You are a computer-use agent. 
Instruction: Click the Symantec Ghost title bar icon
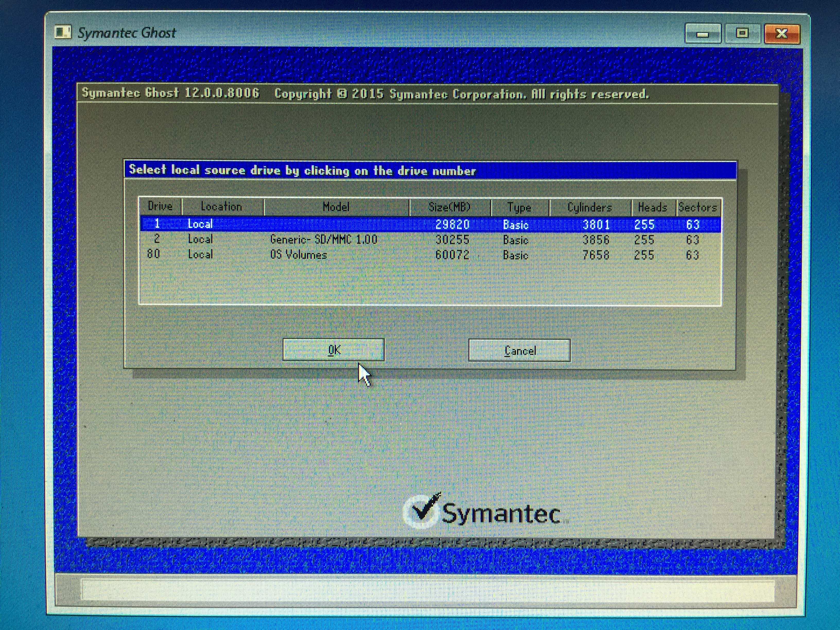click(x=63, y=32)
